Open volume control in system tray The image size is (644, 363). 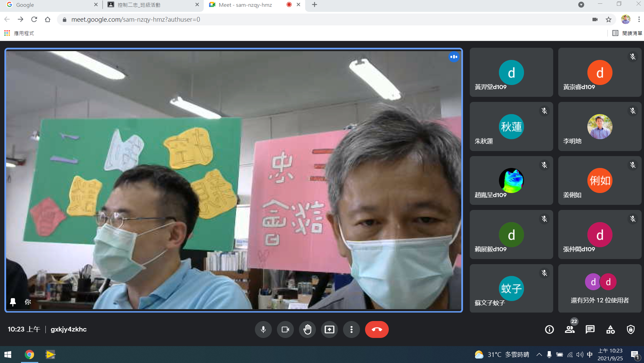coord(580,355)
